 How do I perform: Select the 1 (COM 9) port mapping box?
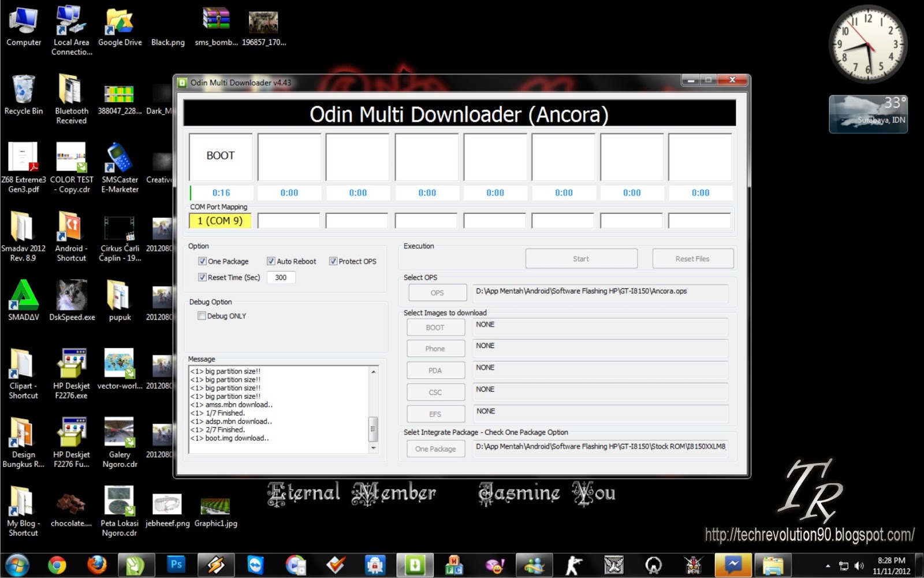tap(220, 221)
